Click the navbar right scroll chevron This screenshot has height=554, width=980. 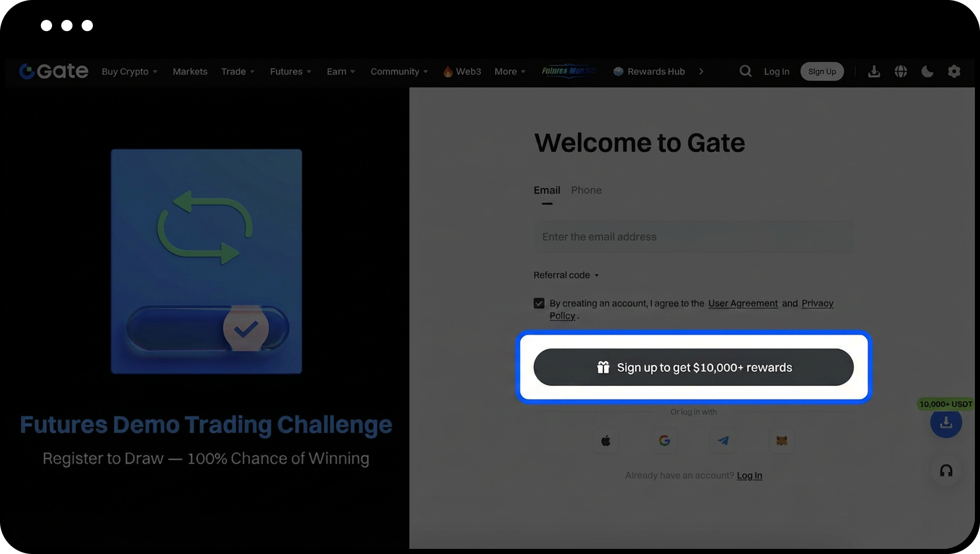701,71
